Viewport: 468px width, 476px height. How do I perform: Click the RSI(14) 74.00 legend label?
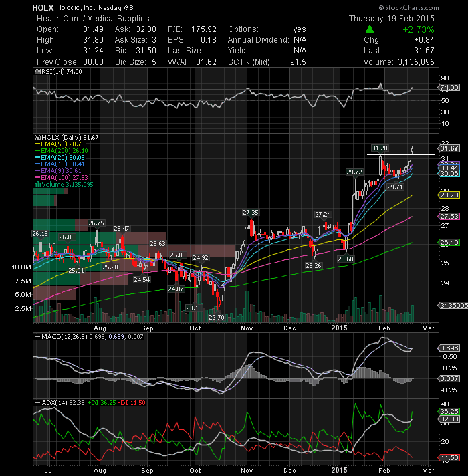point(62,72)
